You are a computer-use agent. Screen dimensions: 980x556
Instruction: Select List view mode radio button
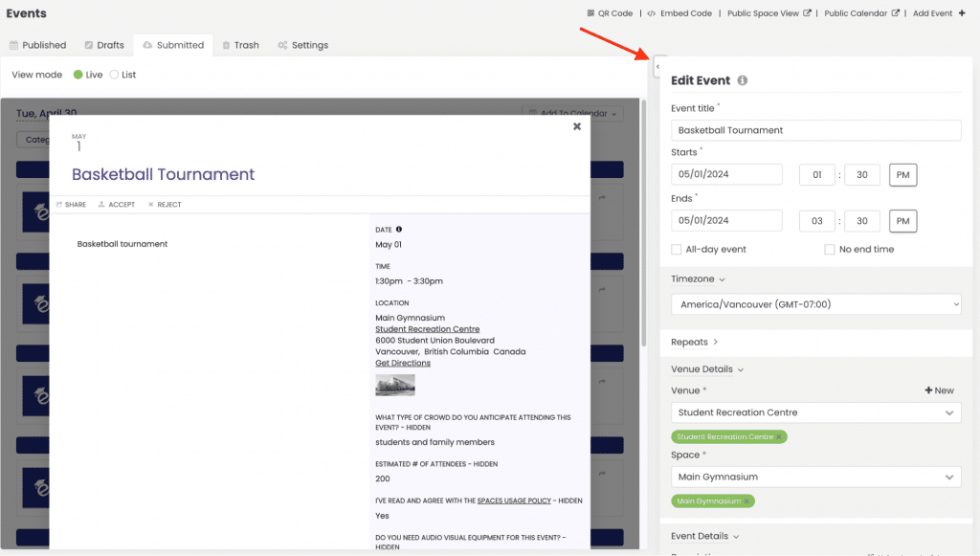pos(115,75)
